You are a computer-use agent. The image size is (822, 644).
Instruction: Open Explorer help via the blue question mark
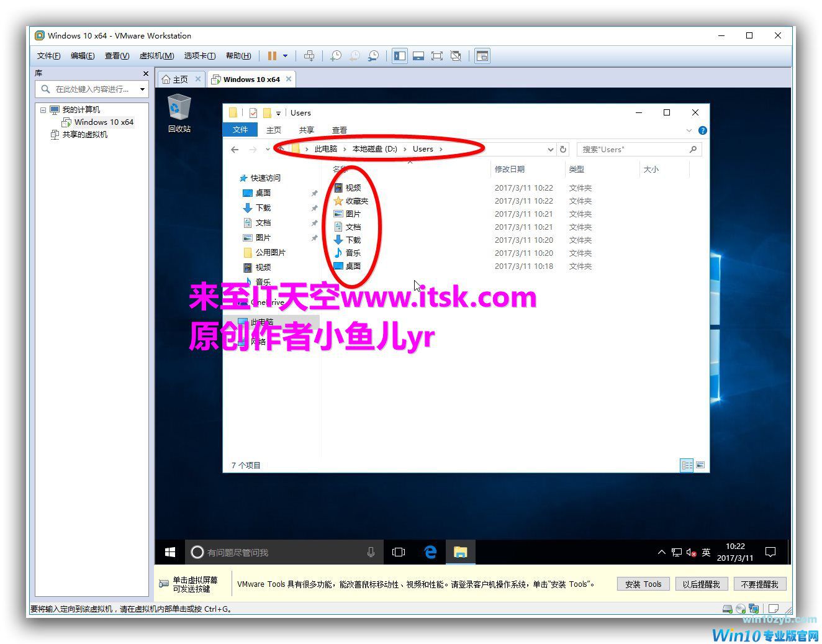tap(702, 130)
